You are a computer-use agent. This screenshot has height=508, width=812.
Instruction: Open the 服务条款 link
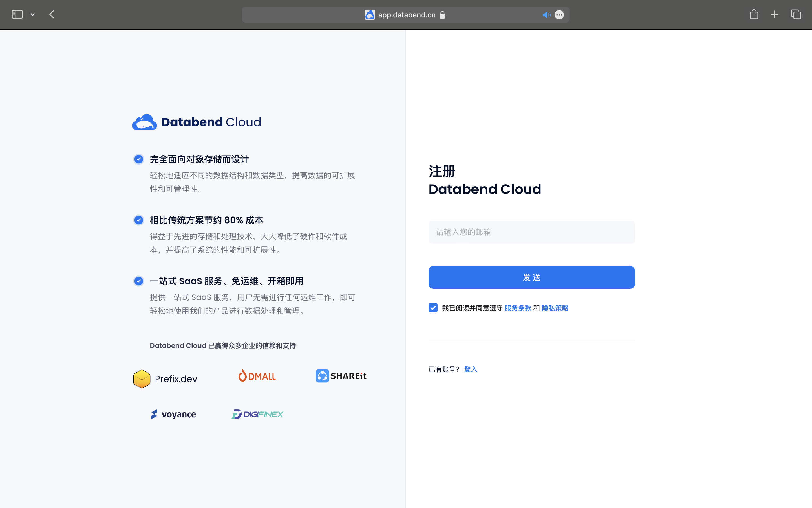coord(518,308)
